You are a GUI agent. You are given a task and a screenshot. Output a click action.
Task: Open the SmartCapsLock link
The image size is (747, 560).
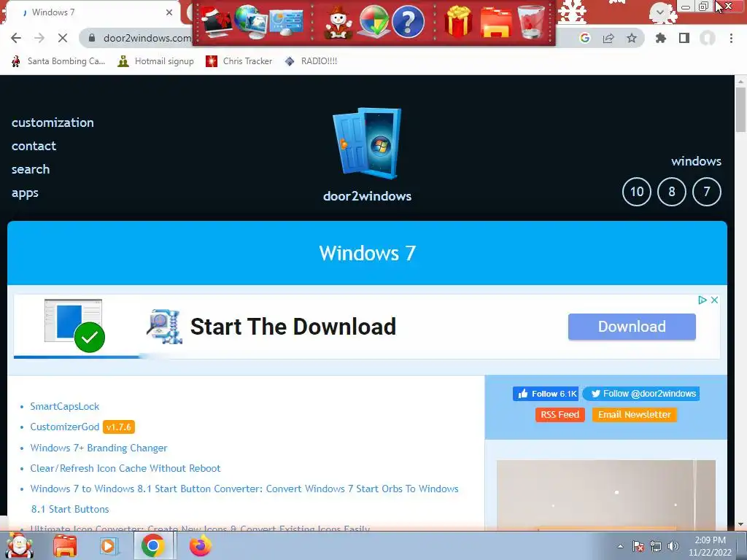click(x=65, y=406)
